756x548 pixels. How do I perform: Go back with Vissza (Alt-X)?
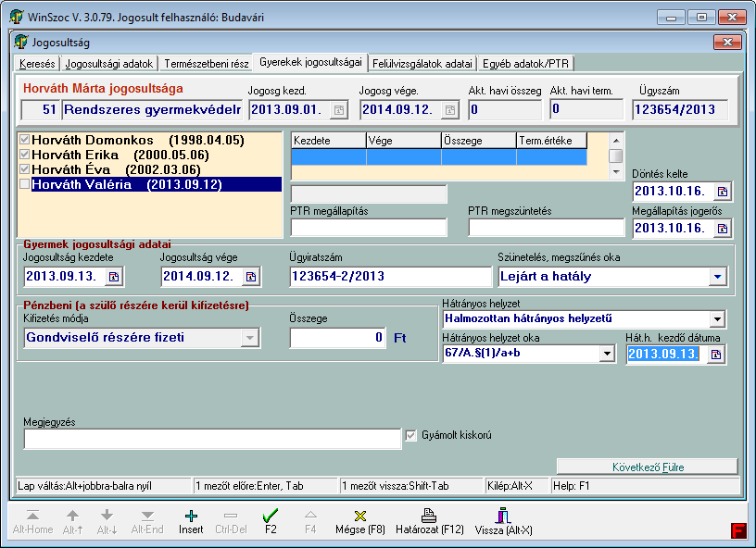pos(503,521)
